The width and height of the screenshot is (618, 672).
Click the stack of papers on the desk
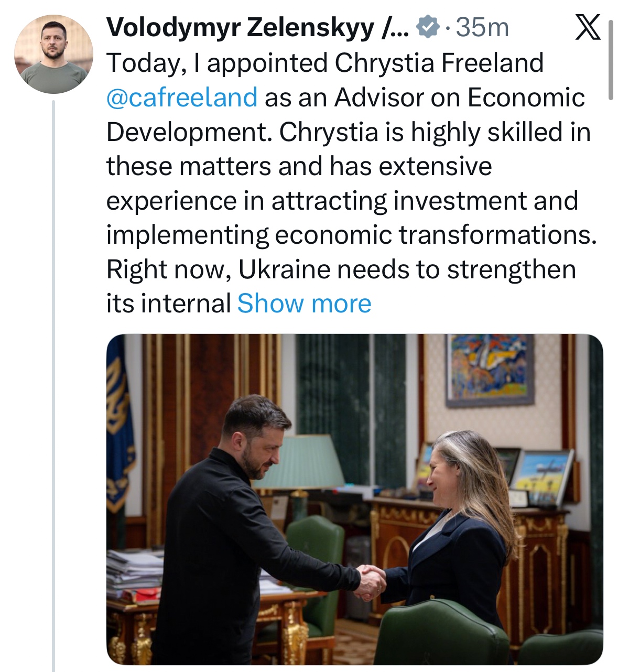tap(134, 572)
